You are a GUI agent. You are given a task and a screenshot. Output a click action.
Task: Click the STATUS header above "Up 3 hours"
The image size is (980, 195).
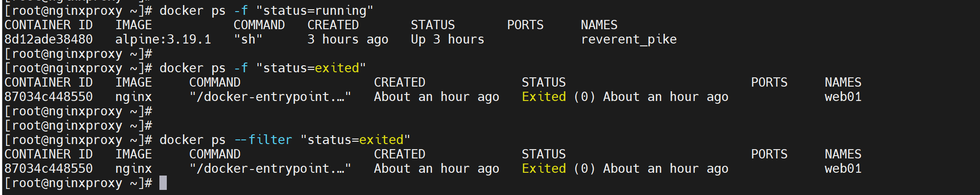[432, 25]
